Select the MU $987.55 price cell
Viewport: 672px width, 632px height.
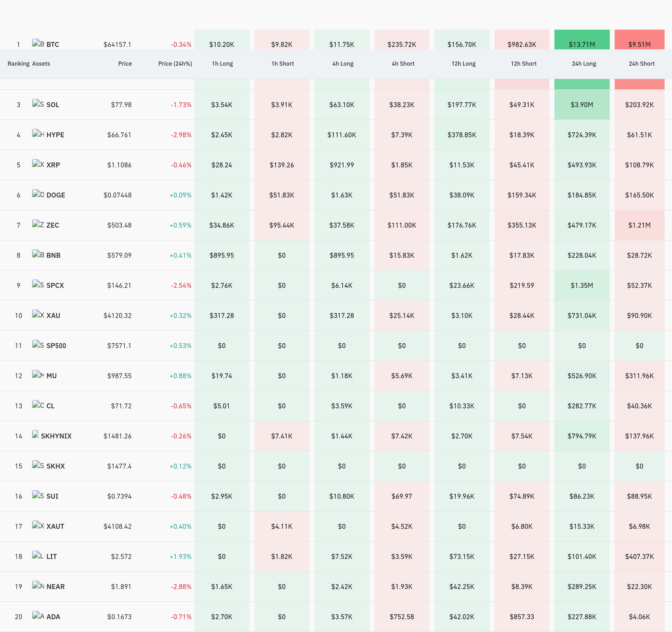click(119, 375)
